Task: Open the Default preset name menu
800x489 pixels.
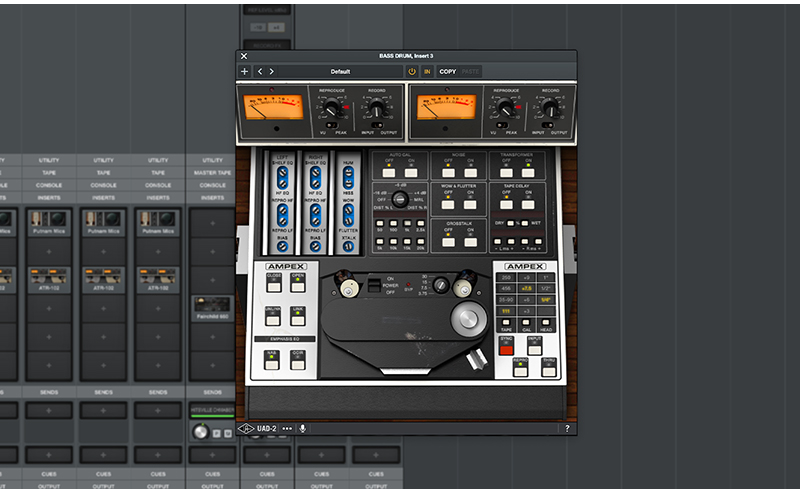Action: 340,71
